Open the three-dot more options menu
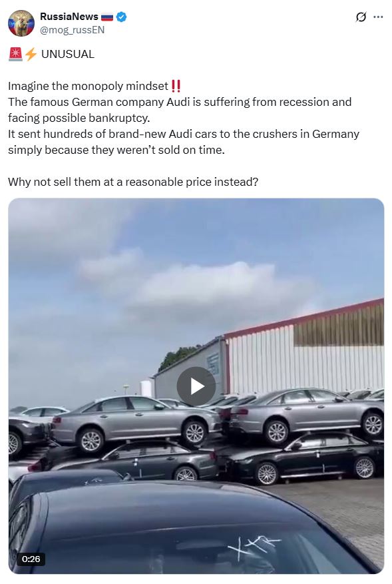Image resolution: width=392 pixels, height=584 pixels. click(378, 17)
